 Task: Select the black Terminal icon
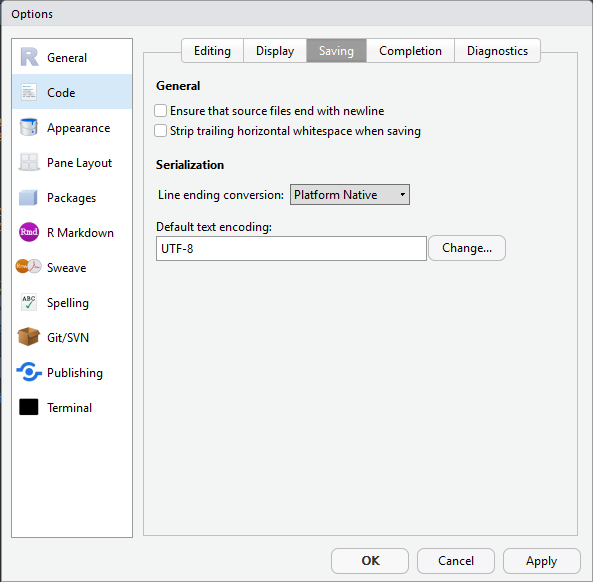[29, 407]
